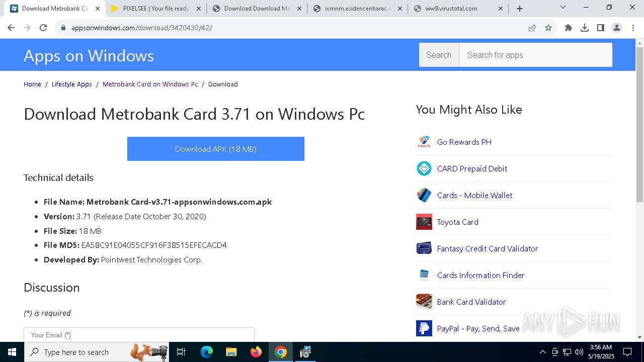Image resolution: width=644 pixels, height=362 pixels.
Task: Open the Home breadcrumb link
Action: (32, 84)
